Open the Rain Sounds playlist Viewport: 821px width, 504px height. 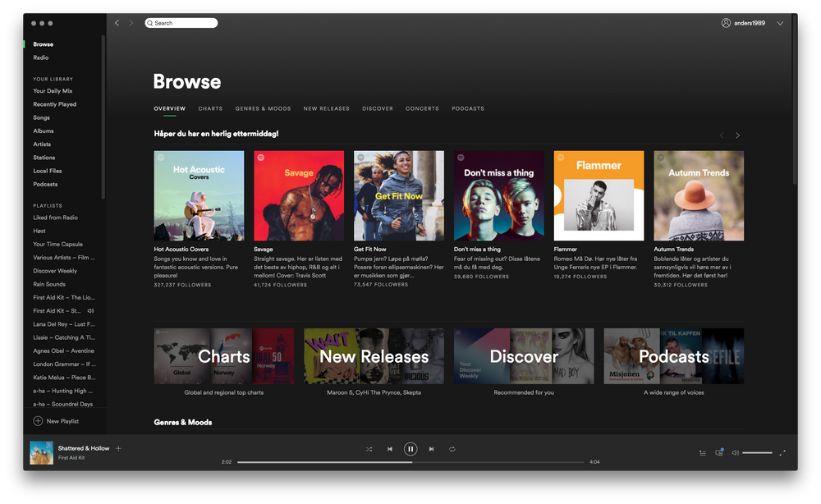tap(49, 284)
